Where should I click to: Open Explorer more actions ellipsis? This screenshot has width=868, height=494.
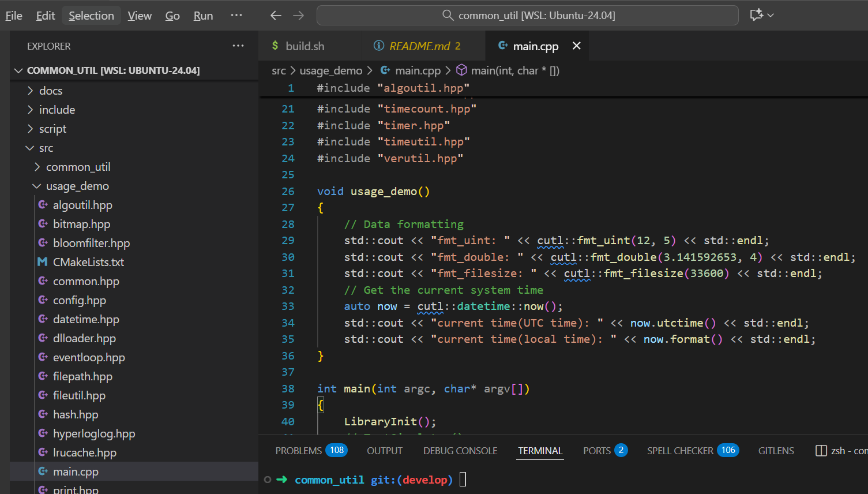(238, 46)
